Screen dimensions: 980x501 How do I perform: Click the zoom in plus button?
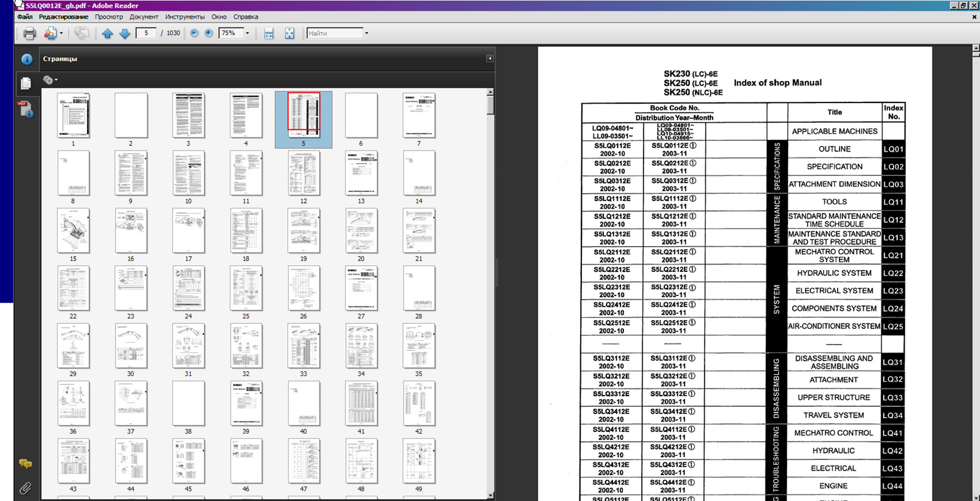(x=209, y=33)
